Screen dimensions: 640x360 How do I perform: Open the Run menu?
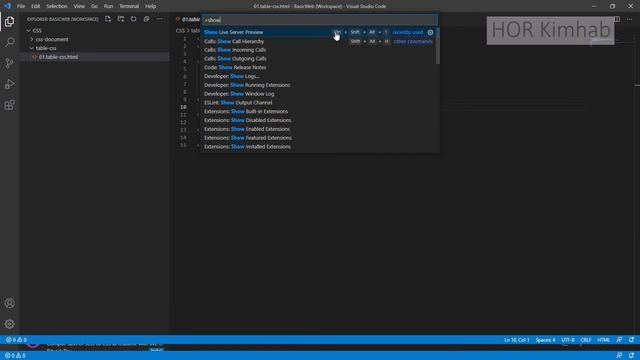[108, 6]
